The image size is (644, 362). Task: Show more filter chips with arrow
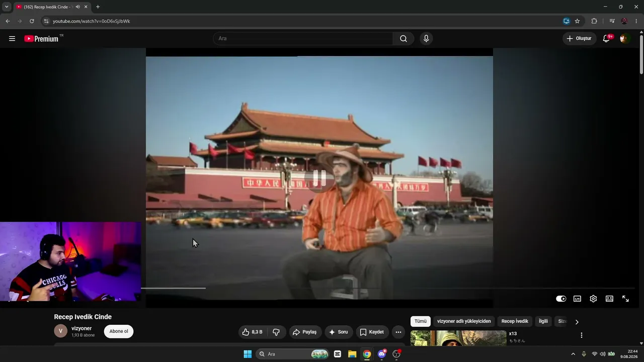(577, 322)
